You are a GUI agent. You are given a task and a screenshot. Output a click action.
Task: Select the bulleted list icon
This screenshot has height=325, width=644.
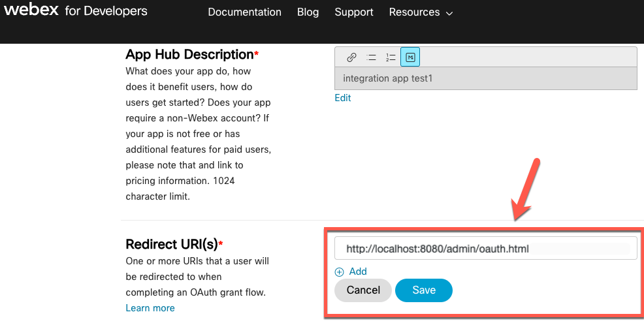(x=371, y=57)
